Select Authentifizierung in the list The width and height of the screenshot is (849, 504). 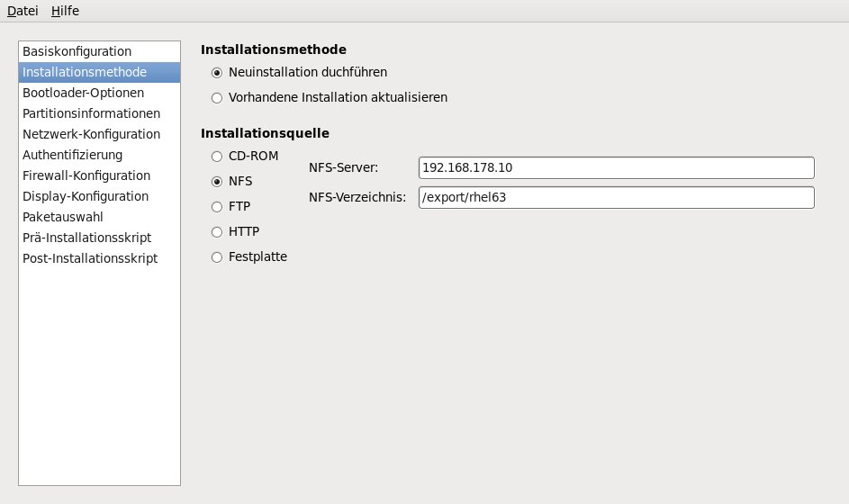pos(72,155)
